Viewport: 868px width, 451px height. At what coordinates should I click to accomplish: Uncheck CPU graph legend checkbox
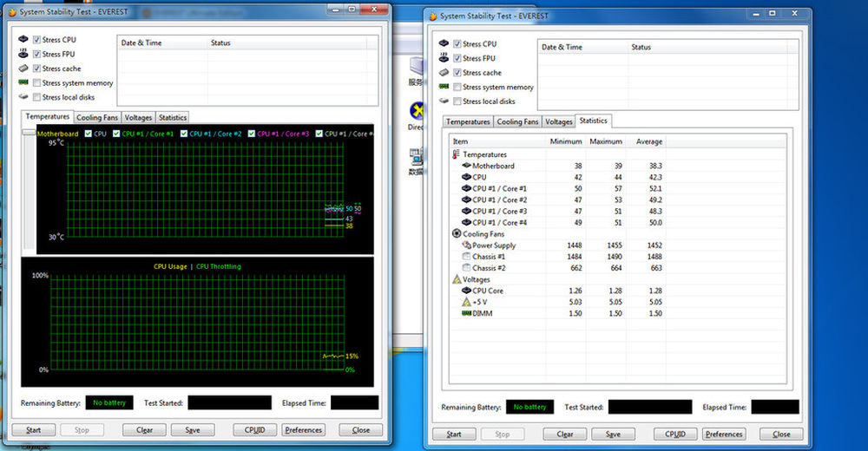tap(88, 134)
